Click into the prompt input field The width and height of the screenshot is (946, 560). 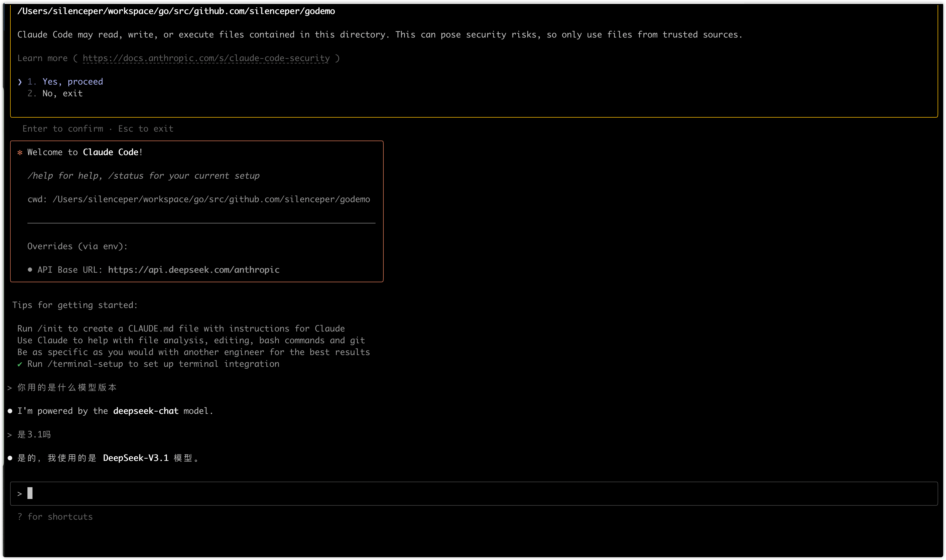point(474,493)
